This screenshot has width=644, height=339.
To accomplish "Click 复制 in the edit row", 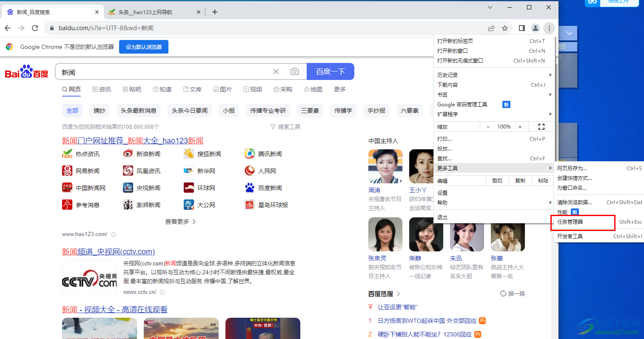I will [520, 181].
